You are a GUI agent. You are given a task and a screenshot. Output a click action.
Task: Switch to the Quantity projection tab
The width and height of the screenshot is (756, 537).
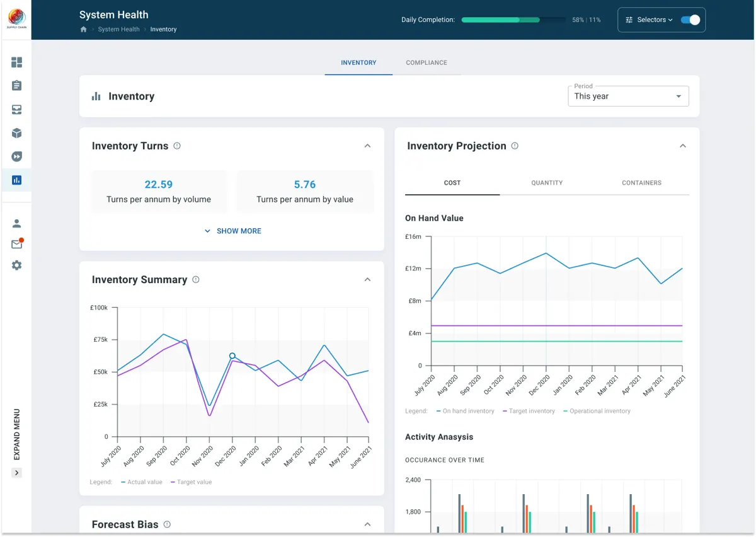[x=547, y=183]
